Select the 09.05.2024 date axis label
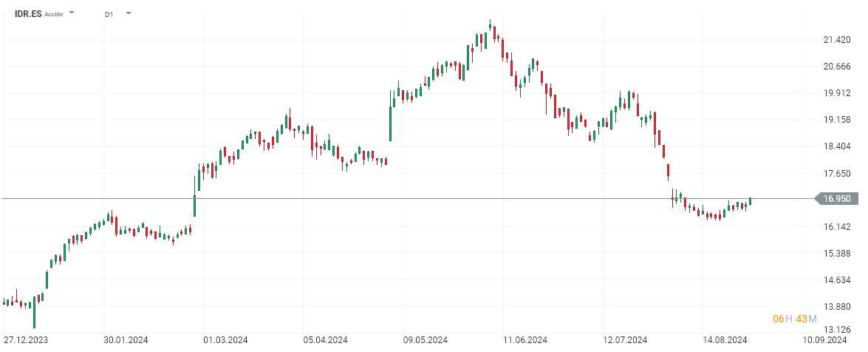 point(426,340)
